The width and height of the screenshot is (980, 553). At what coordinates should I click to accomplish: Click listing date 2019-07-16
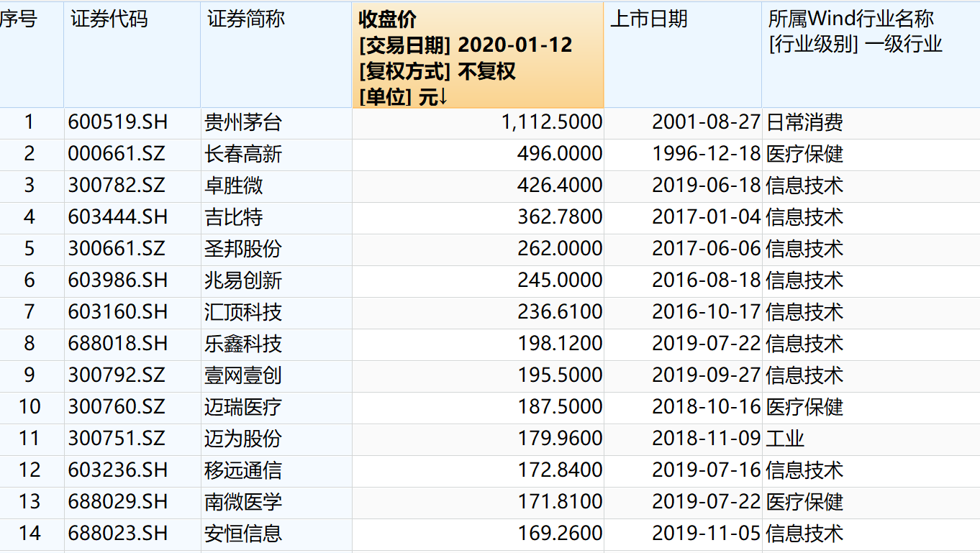pos(707,470)
